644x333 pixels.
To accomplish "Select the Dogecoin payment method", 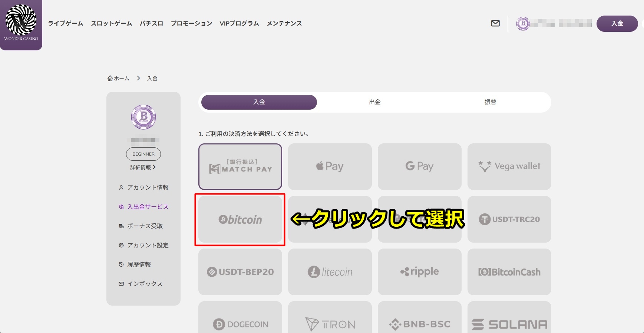I will click(x=240, y=317).
